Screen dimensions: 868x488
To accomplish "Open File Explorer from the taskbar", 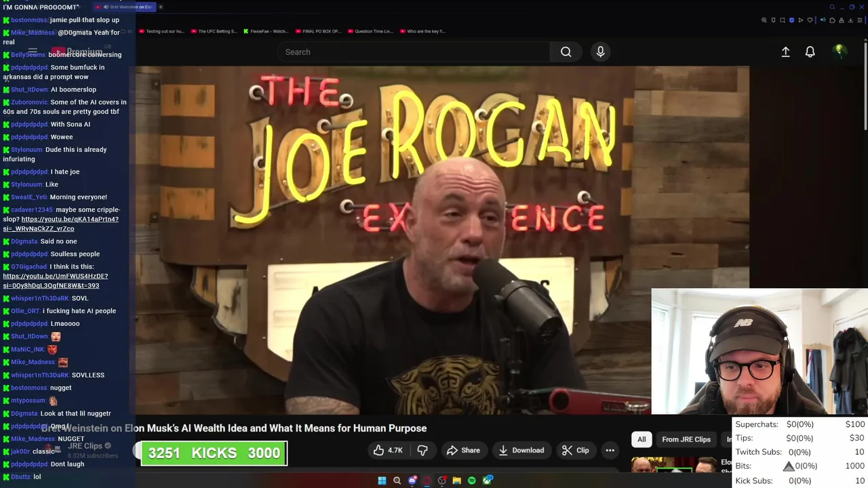I will 457,481.
